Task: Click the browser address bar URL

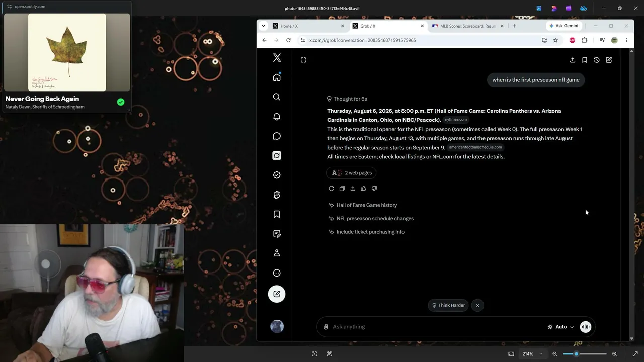Action: click(362, 40)
